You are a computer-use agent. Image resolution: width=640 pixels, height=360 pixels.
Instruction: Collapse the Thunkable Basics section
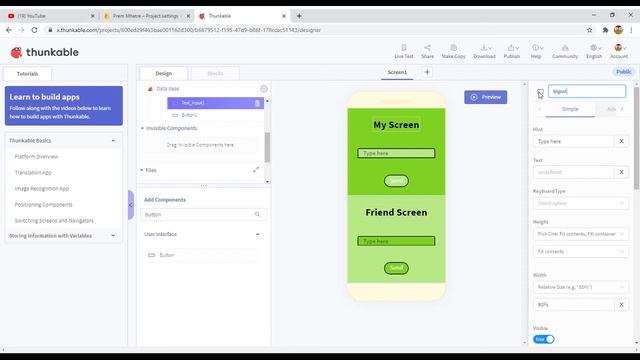[113, 140]
